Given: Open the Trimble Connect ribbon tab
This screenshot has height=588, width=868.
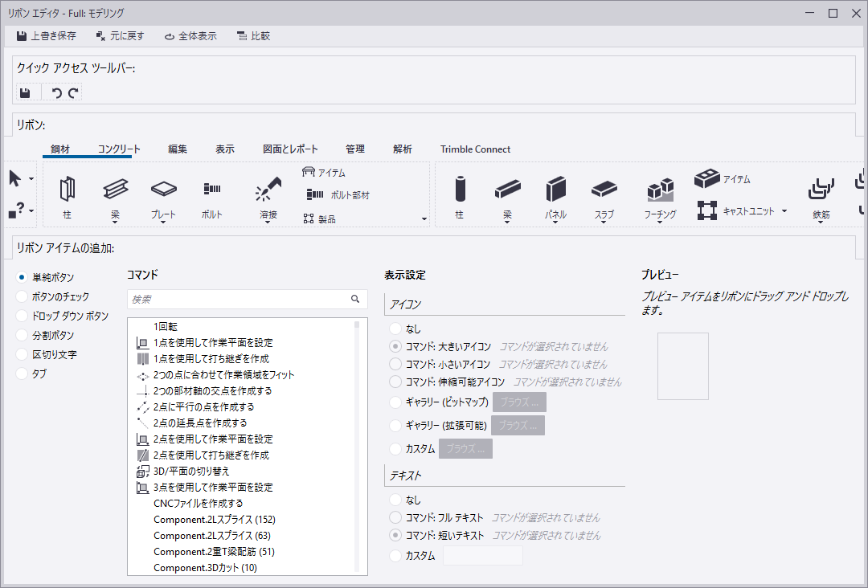Looking at the screenshot, I should tap(475, 149).
